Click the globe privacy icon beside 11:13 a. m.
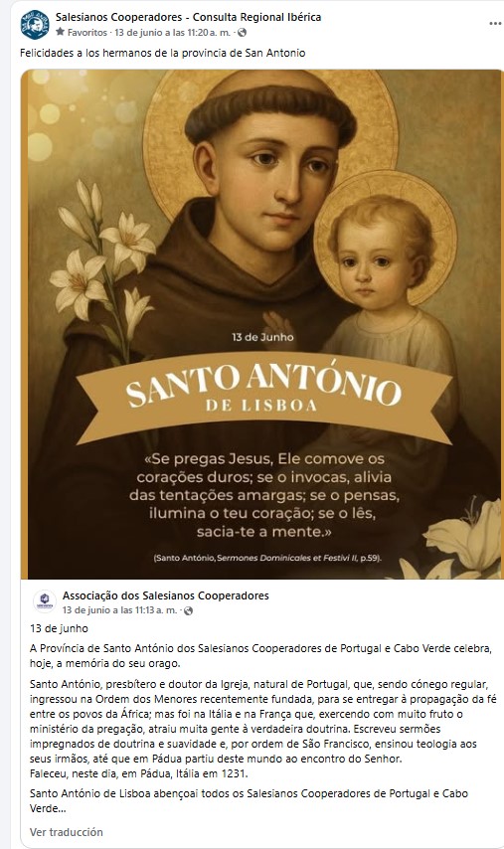 tap(188, 610)
